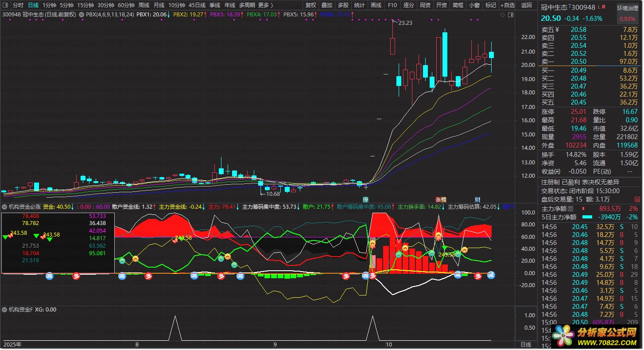644x350 pixels.
Task: Click the 涨榜 marker on price chart
Action: (x=441, y=199)
